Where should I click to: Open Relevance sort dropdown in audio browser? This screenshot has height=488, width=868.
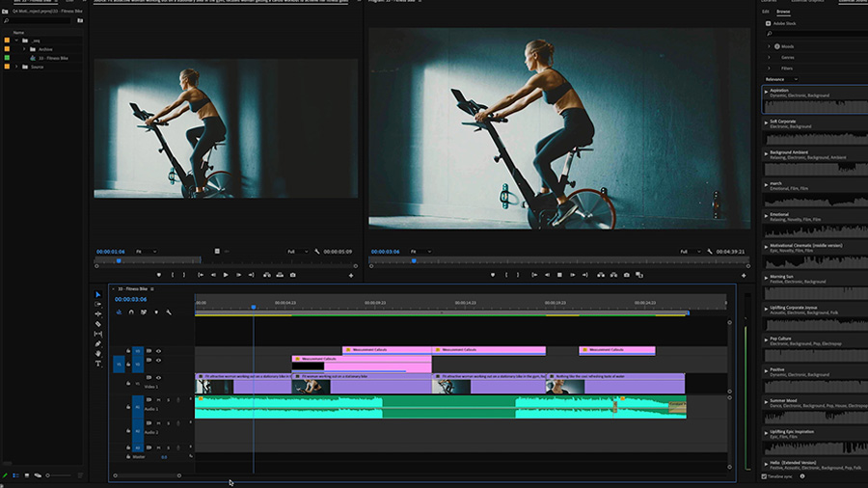(781, 79)
